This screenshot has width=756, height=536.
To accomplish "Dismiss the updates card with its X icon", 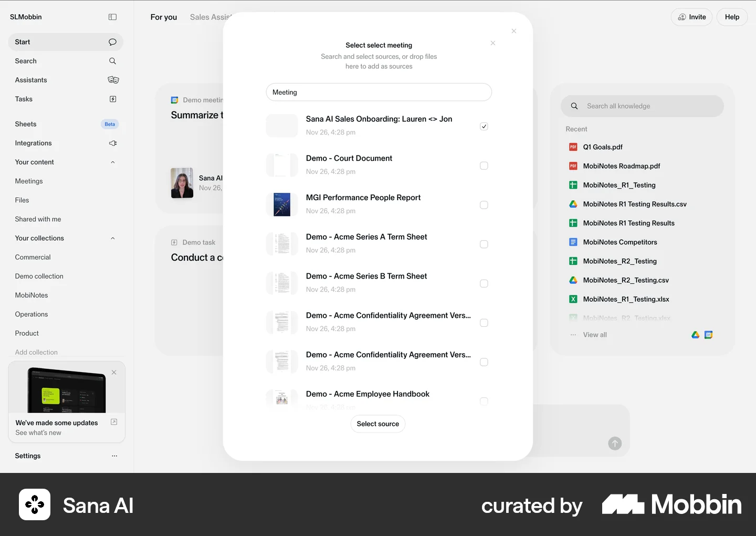I will click(114, 373).
